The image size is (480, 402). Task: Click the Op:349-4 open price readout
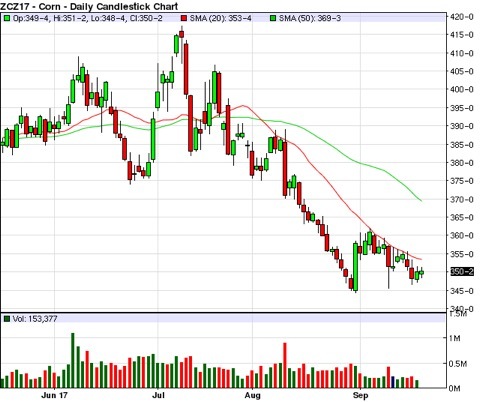coord(32,18)
